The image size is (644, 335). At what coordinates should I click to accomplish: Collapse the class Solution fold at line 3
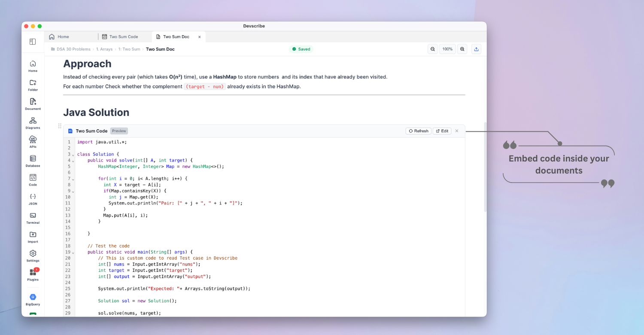(73, 155)
